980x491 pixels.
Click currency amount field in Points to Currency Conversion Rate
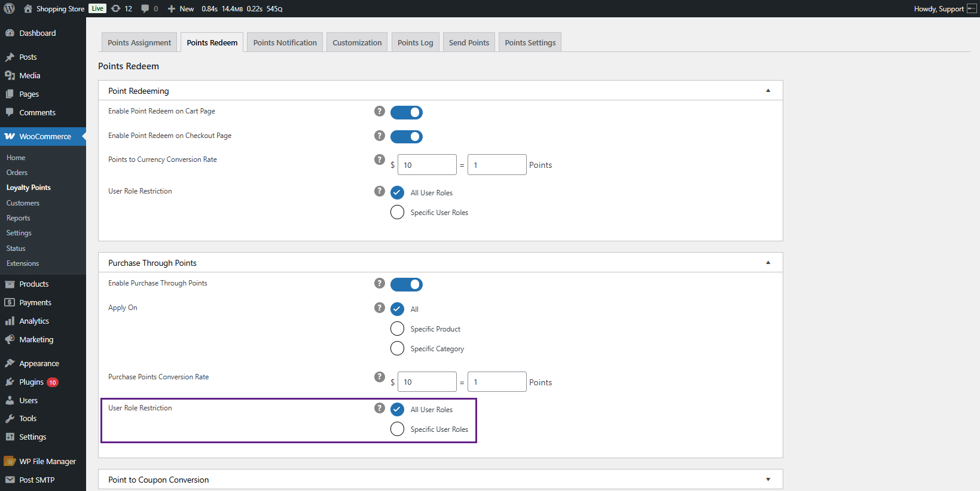tap(427, 165)
